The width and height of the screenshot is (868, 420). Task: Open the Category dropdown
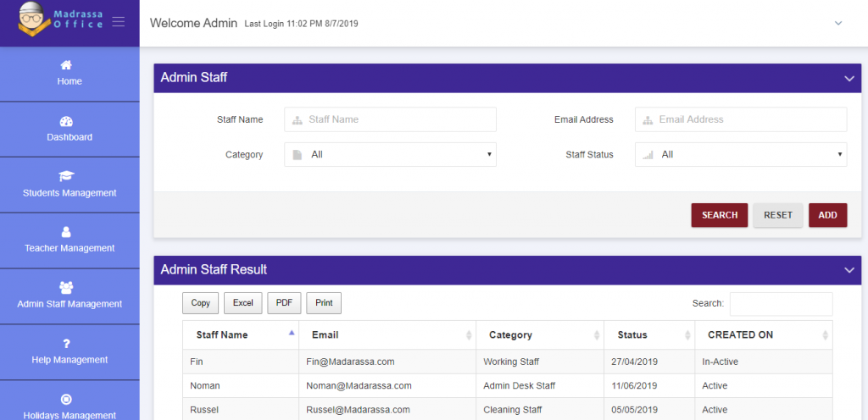(390, 155)
